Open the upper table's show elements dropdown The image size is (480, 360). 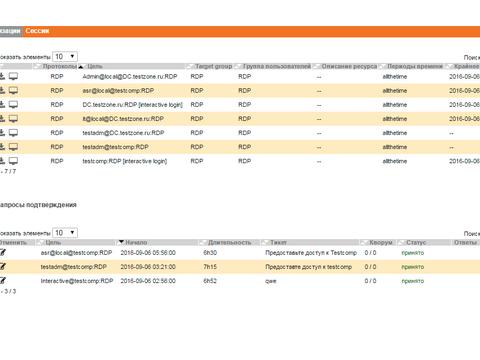pos(65,56)
